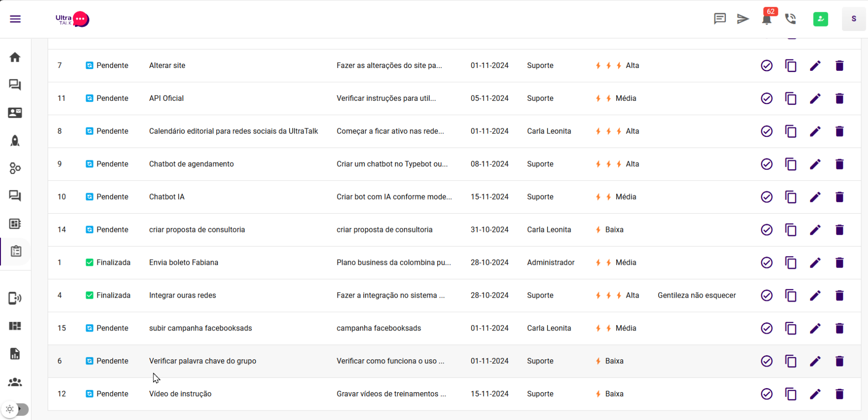This screenshot has width=868, height=420.
Task: Edit the API Oficial task
Action: pyautogui.click(x=815, y=99)
